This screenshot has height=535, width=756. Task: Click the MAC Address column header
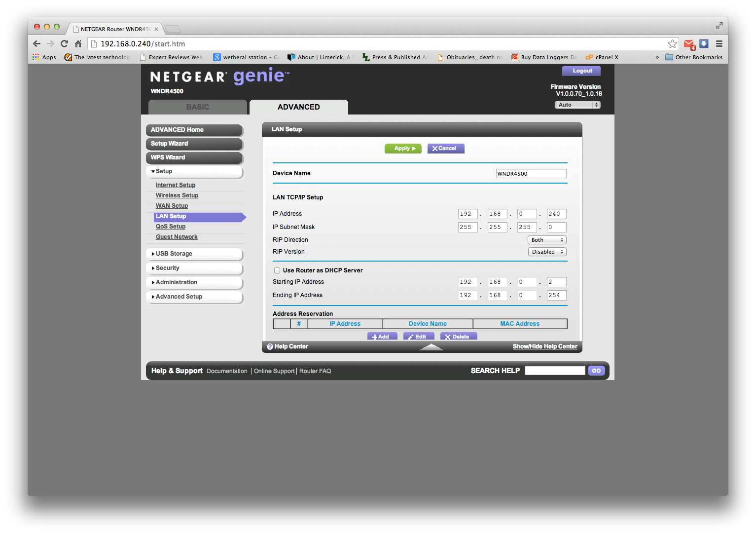click(x=520, y=324)
